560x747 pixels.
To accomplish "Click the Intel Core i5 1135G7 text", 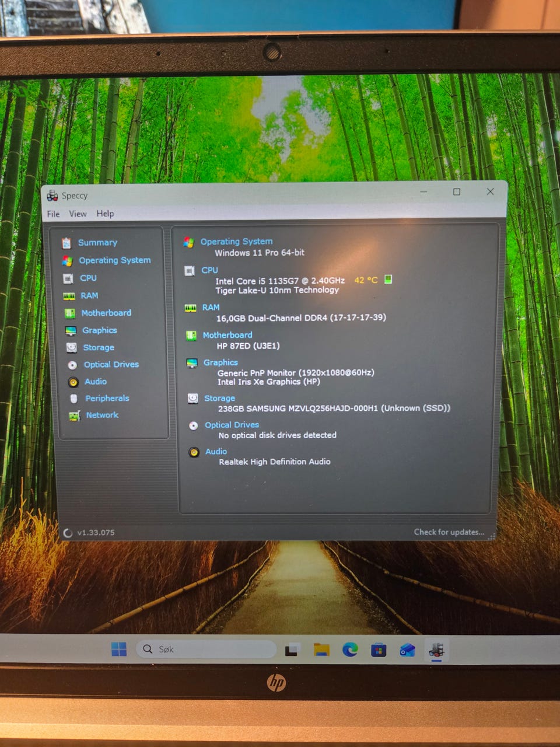I will [280, 281].
